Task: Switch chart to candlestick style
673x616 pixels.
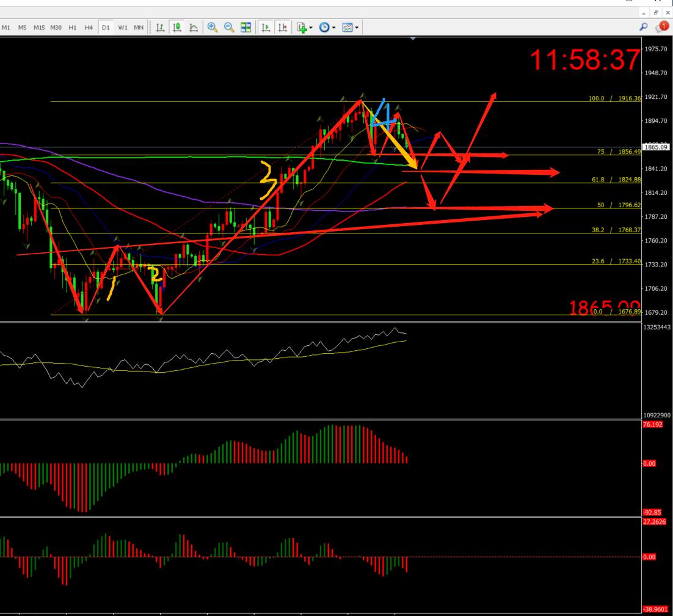Action: click(177, 28)
